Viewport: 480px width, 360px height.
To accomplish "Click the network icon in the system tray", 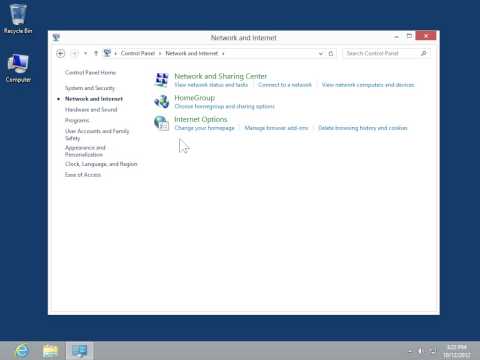I will 433,351.
